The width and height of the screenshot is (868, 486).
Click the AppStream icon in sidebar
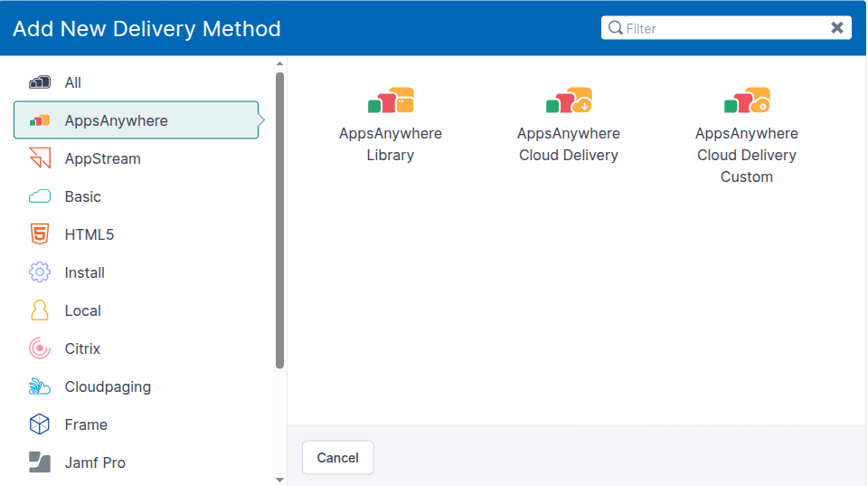[39, 158]
